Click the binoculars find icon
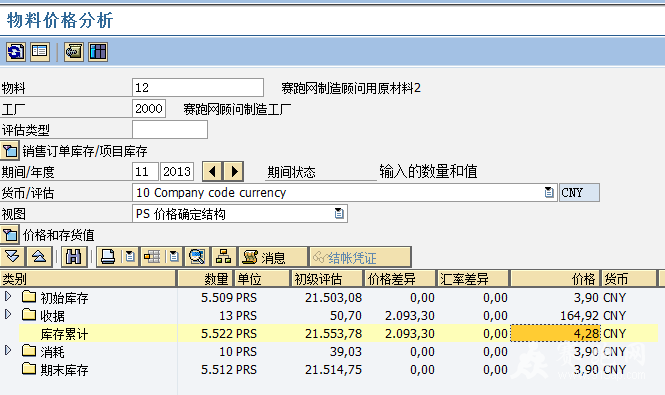The height and width of the screenshot is (395, 665). [74, 257]
